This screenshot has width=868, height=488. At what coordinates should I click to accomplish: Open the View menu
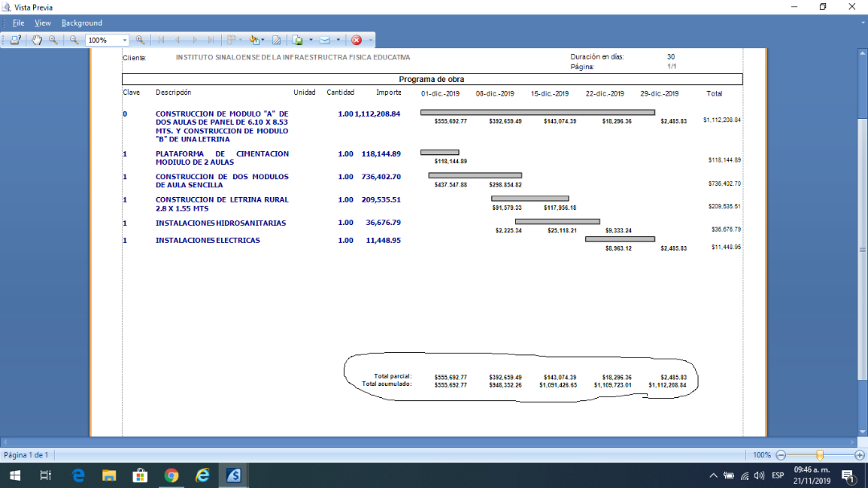[x=43, y=23]
